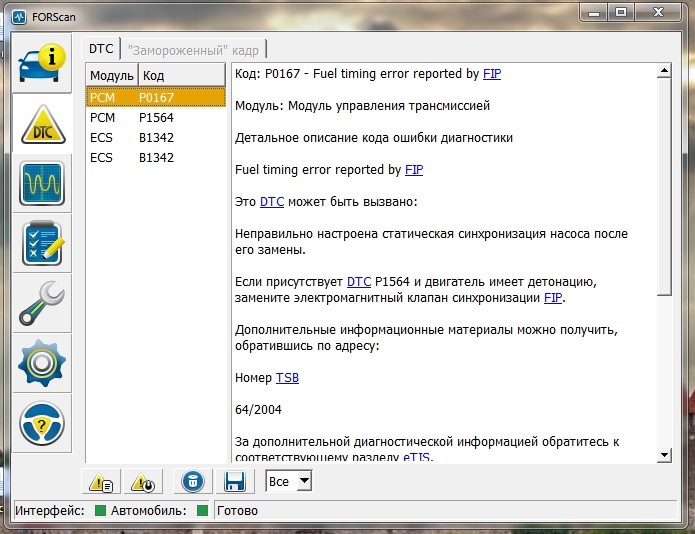Open the oscilloscope live data section
The image size is (695, 534).
pos(42,183)
